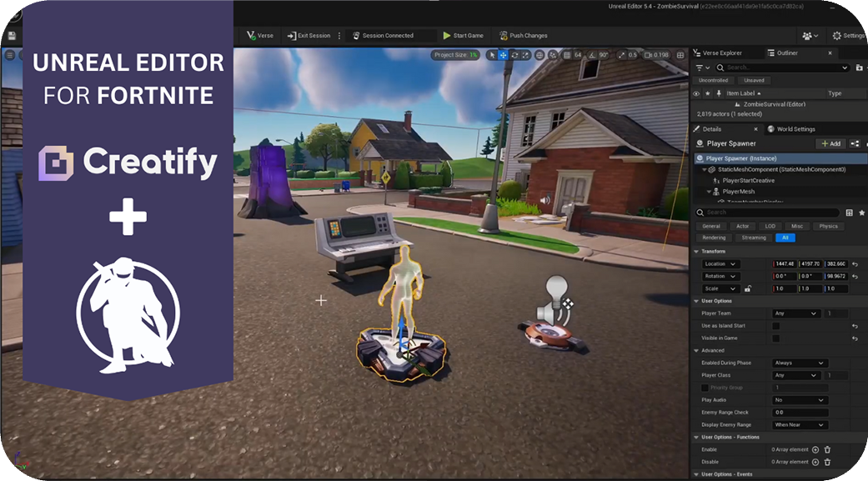Select the General category filter
The image size is (868, 481).
point(711,226)
